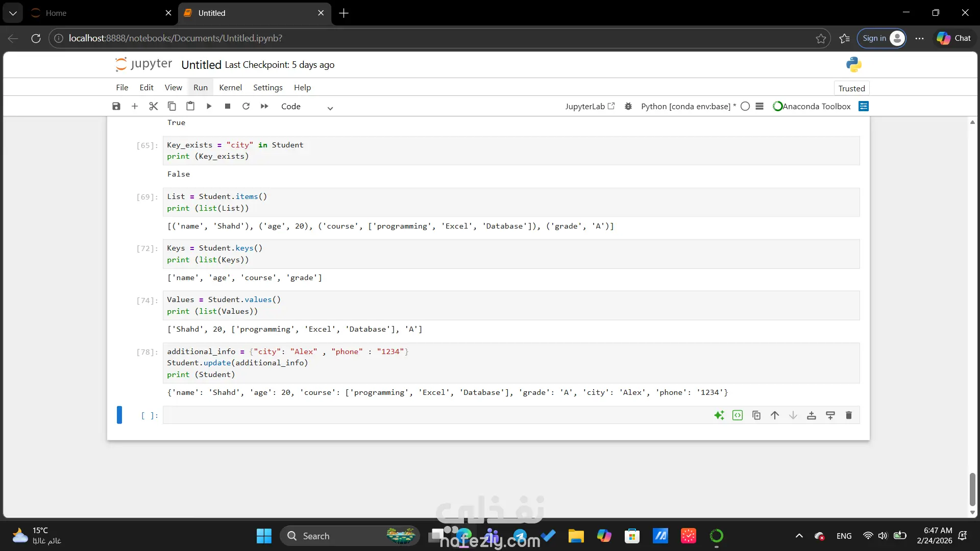Image resolution: width=980 pixels, height=551 pixels.
Task: Duplicate the active cell
Action: point(756,415)
